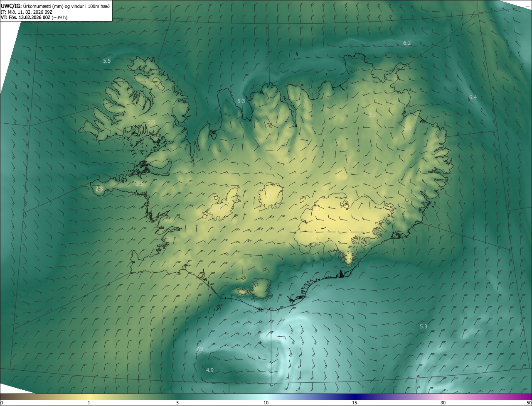Viewport: 532px width, 406px height.
Task: Click the 2.5 value label in the Westfjords
Action: click(x=151, y=122)
